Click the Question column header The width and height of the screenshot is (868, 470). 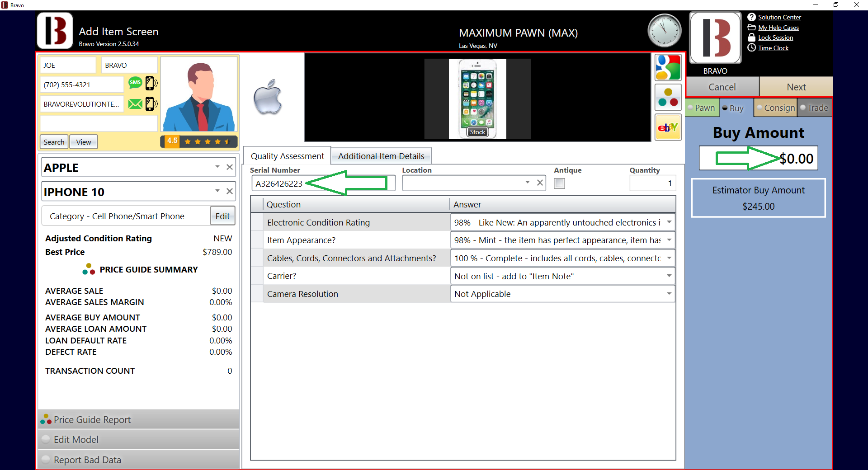pos(356,204)
